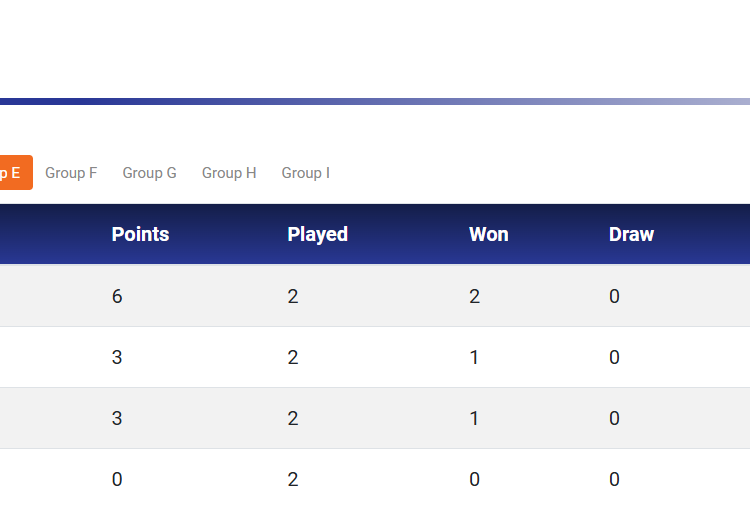Click the highlighted orange Group E tab
Viewport: 750px width, 529px height.
tap(14, 173)
